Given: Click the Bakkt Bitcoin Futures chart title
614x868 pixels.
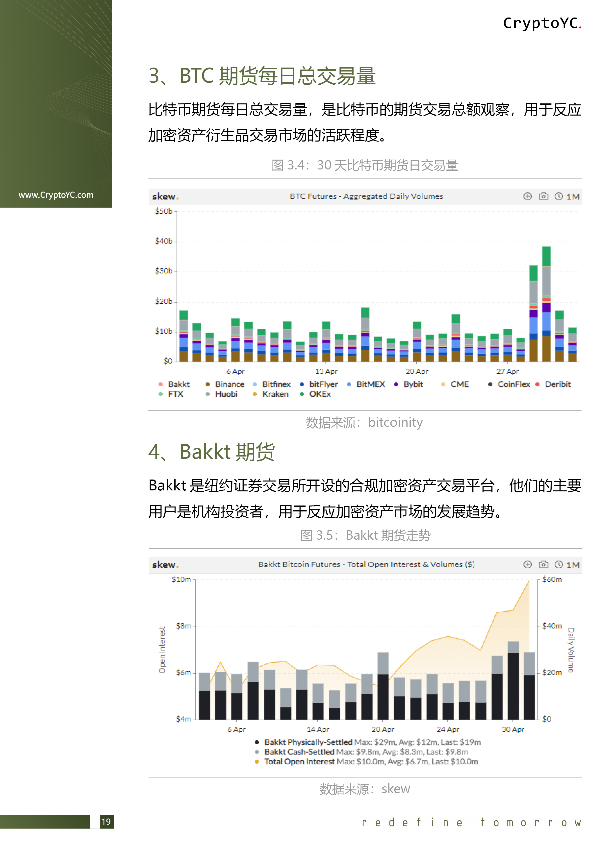Looking at the screenshot, I should [366, 564].
